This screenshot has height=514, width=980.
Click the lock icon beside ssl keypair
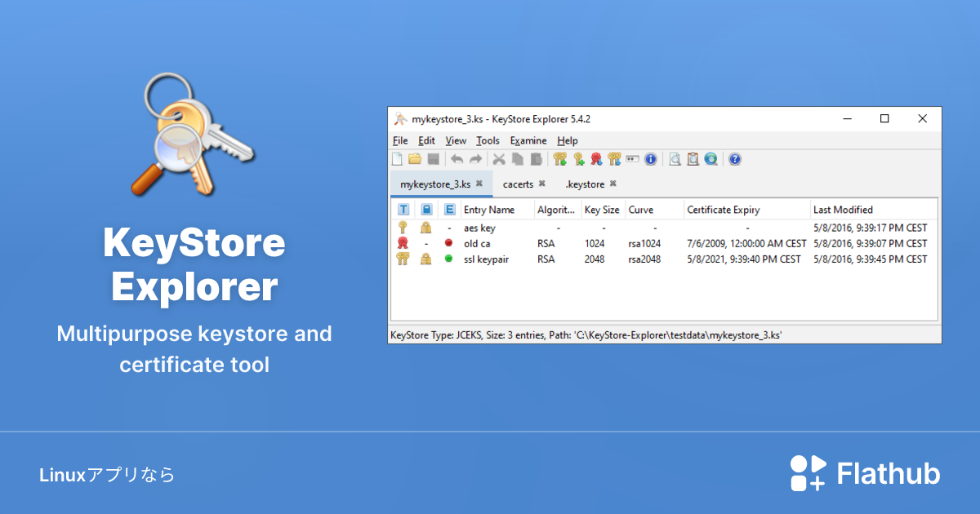click(425, 259)
